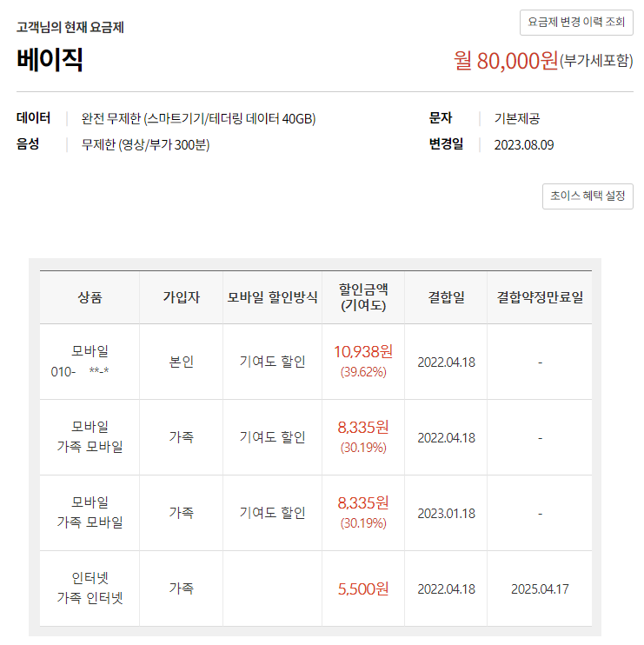Select the 2023.01.18 결합일 date

tap(446, 513)
